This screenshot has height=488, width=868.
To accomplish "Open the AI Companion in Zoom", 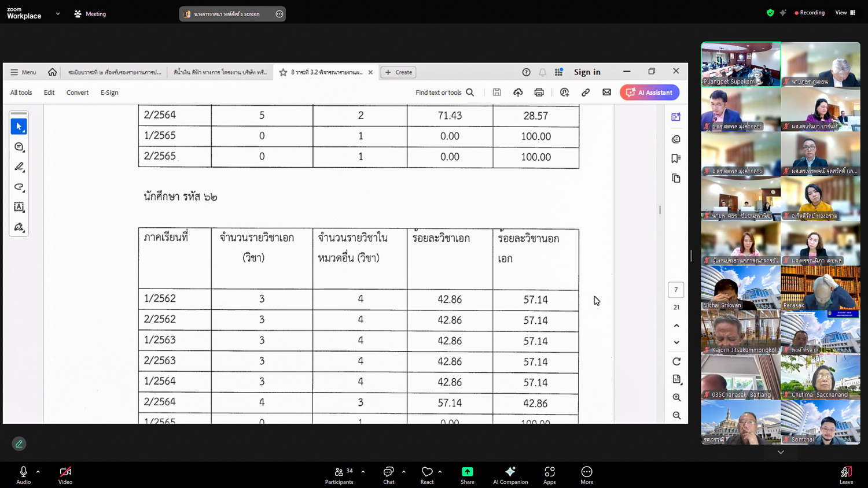I will click(510, 475).
